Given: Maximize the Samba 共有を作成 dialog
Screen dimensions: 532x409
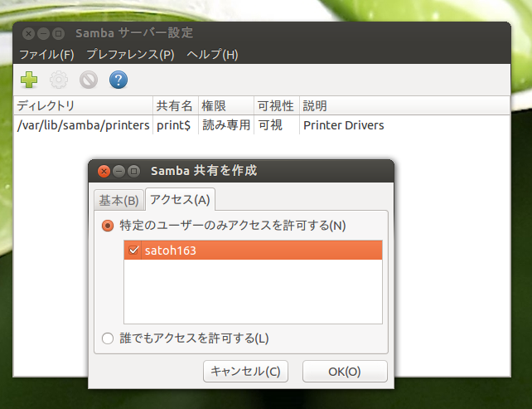Looking at the screenshot, I should point(133,171).
